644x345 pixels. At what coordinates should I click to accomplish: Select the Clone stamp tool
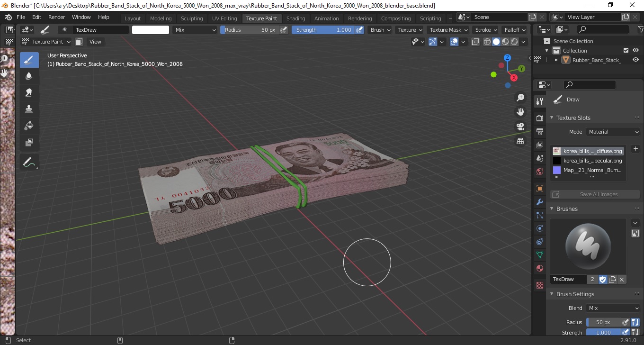(x=29, y=109)
